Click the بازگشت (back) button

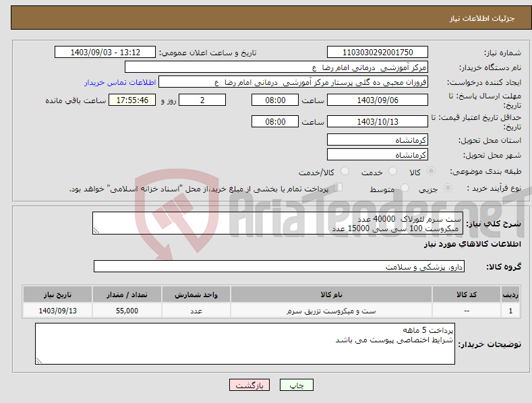click(x=249, y=385)
